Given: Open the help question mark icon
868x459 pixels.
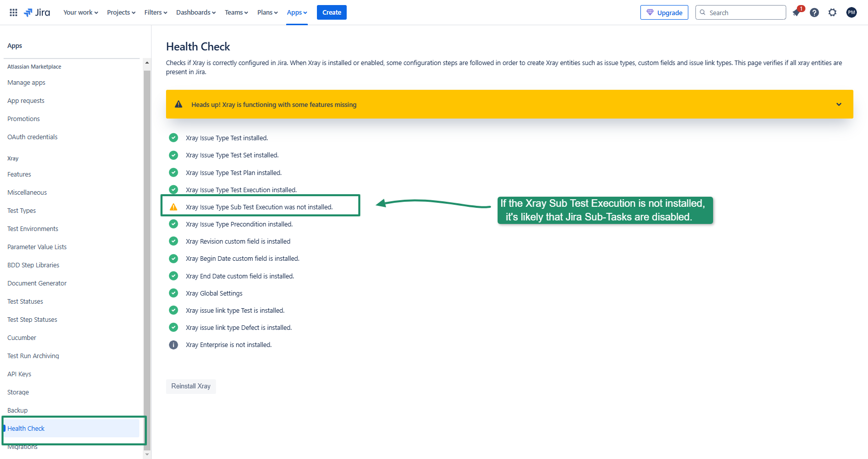Looking at the screenshot, I should 815,13.
